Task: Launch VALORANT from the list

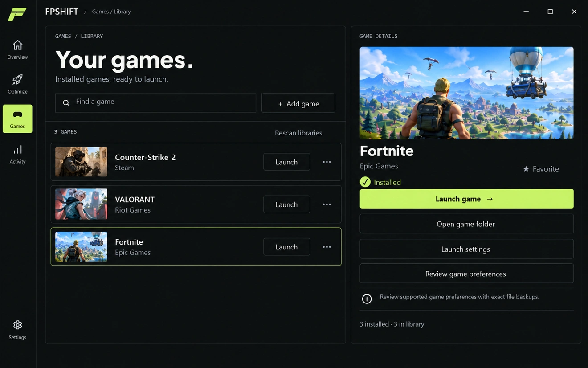Action: coord(286,204)
